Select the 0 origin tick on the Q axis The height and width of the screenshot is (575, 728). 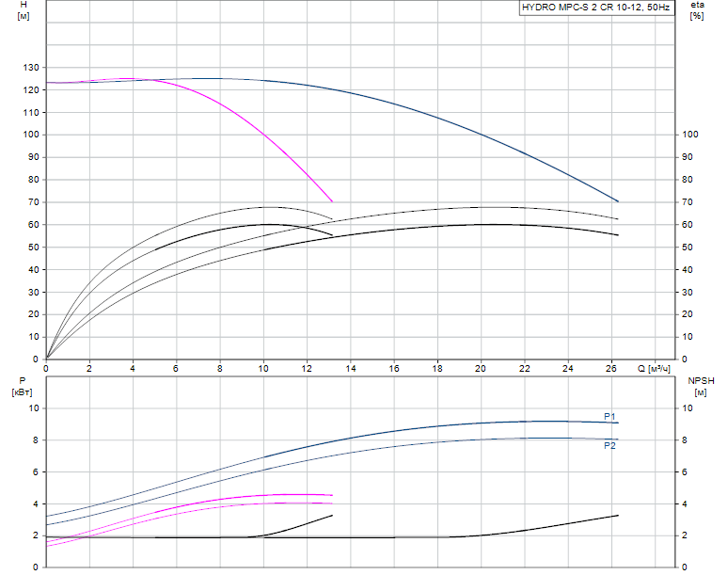(46, 369)
